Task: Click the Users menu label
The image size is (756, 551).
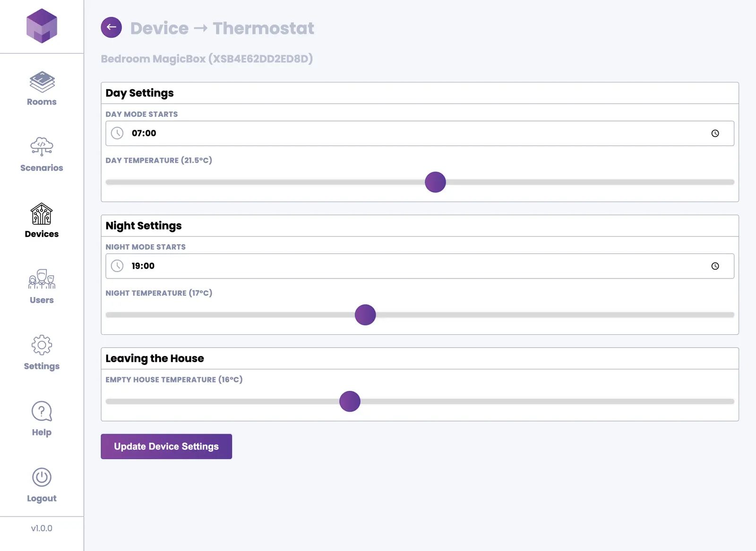Action: (42, 300)
